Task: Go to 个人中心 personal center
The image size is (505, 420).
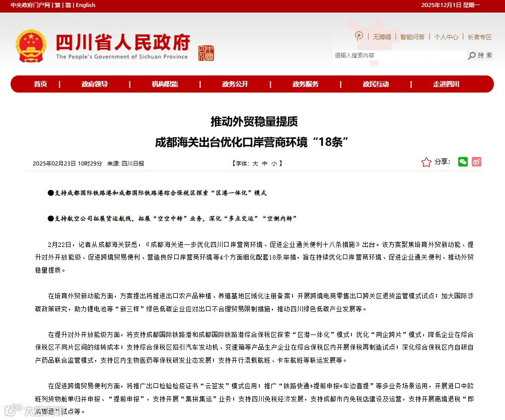Action: (446, 37)
